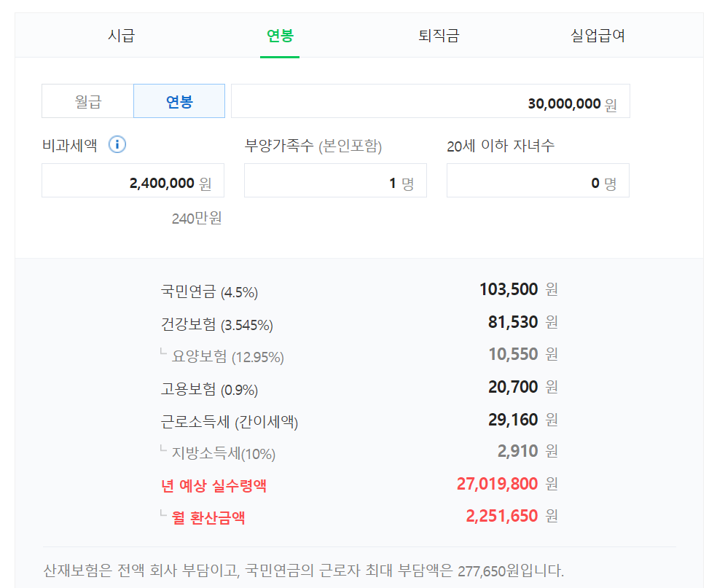Go to the 실업급여 tab
The width and height of the screenshot is (717, 588).
597,36
